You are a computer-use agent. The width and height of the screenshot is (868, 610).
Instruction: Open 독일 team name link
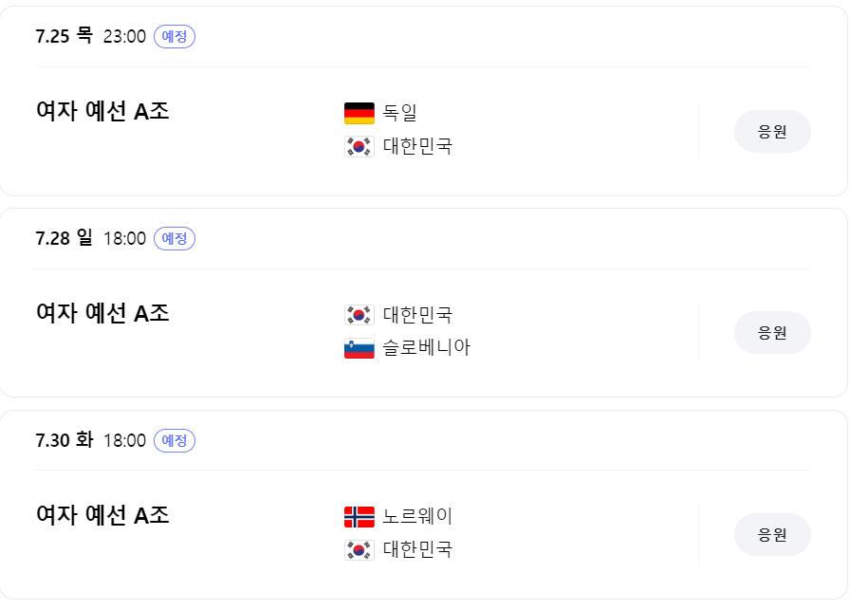point(399,113)
